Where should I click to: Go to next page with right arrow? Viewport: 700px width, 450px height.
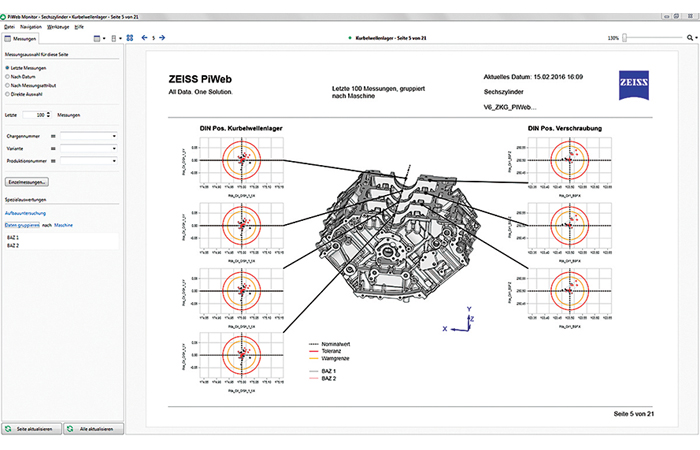tap(162, 38)
